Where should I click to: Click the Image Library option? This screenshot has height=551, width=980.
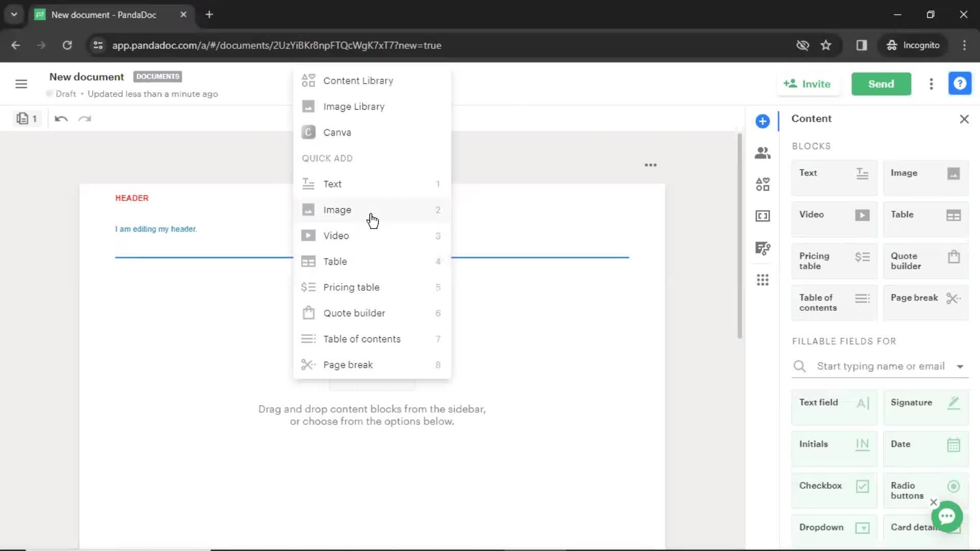[355, 106]
